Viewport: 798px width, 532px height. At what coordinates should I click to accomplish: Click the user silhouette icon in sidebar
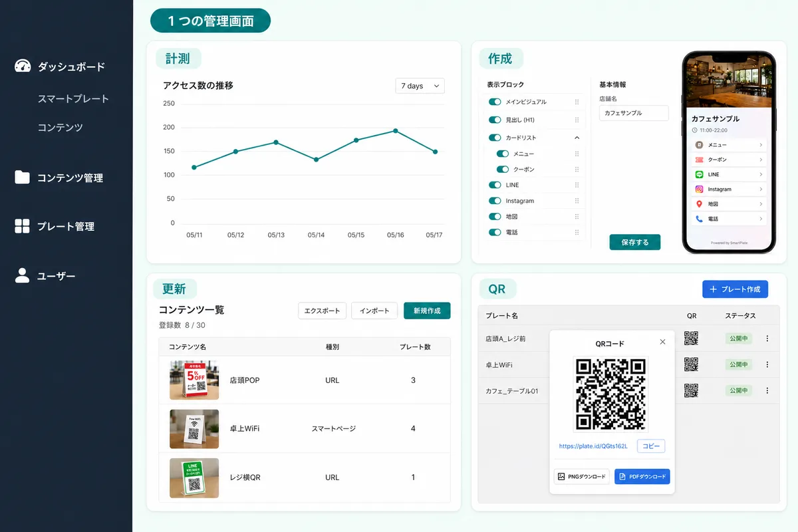23,275
